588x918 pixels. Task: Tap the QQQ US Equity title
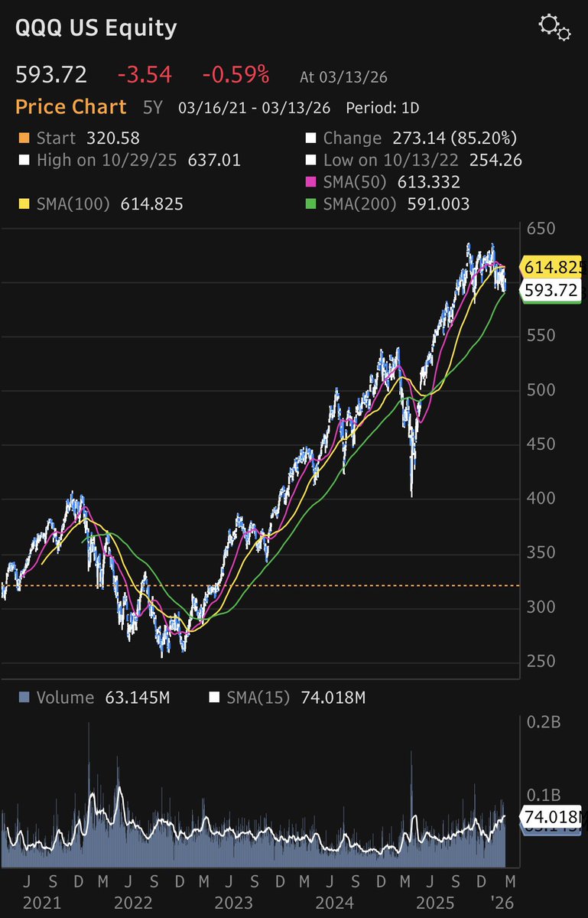(x=96, y=28)
